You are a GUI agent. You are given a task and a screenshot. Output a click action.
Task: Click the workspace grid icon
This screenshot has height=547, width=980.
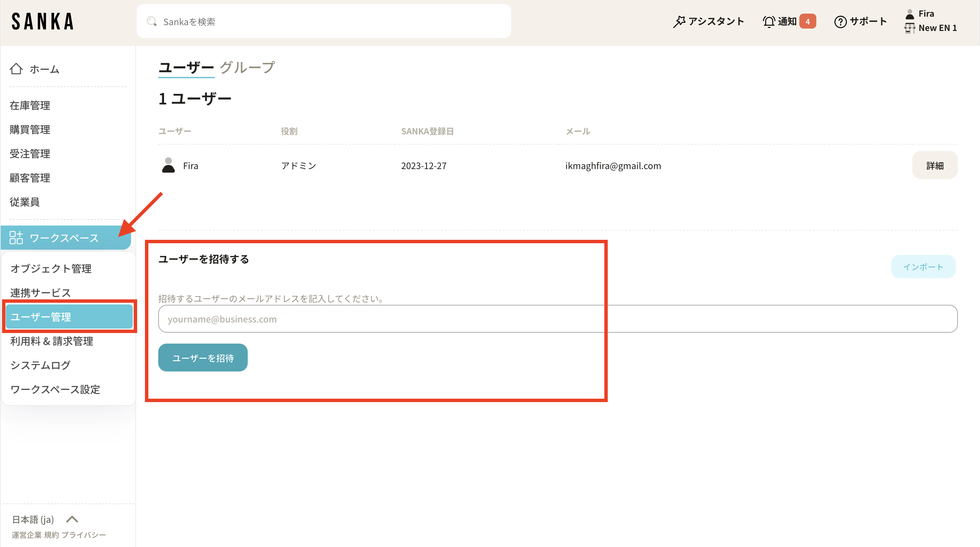click(x=16, y=238)
